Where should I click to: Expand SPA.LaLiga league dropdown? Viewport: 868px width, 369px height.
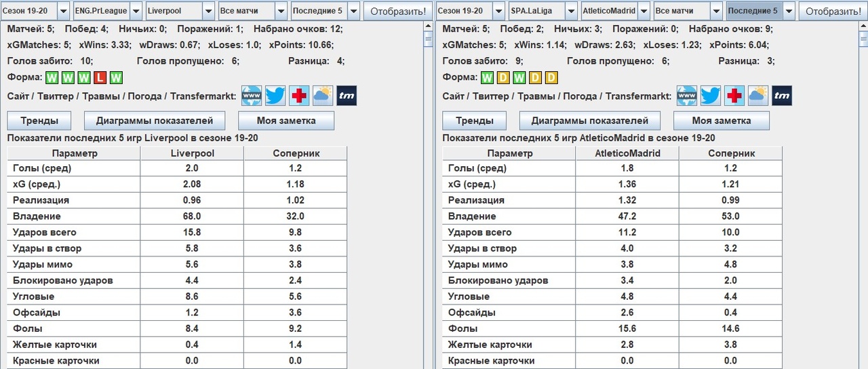click(570, 11)
